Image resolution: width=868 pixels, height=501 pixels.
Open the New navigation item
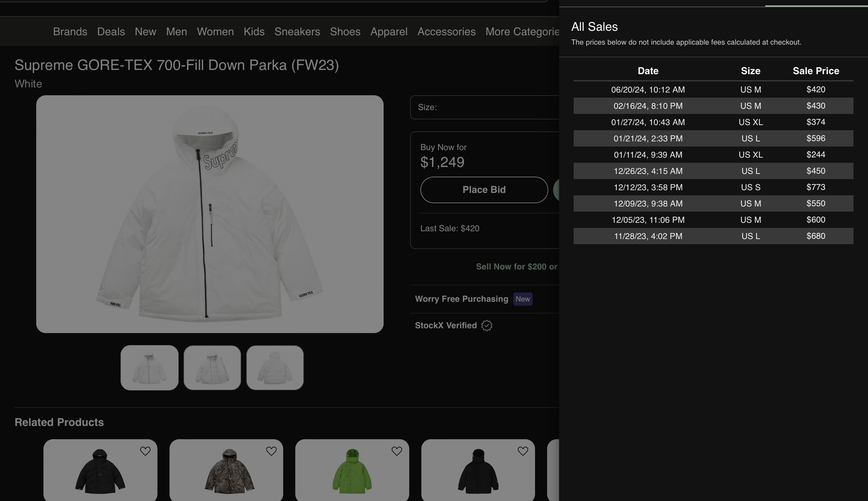pos(146,32)
